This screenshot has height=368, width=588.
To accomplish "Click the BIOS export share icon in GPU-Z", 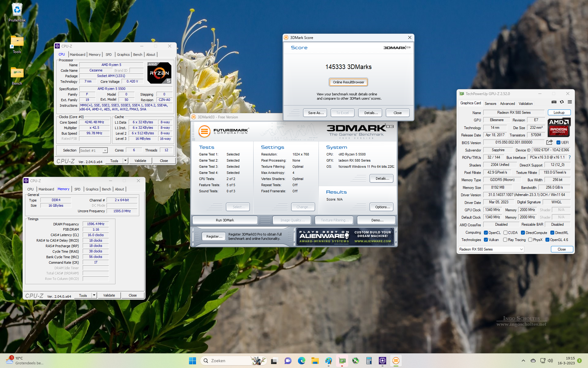I will tap(549, 142).
